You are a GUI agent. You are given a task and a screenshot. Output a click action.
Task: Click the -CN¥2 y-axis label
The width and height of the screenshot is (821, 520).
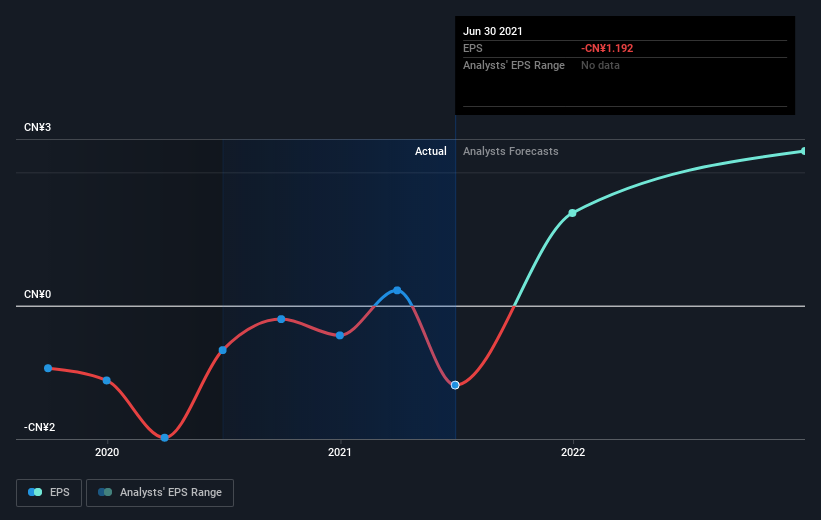(x=39, y=427)
